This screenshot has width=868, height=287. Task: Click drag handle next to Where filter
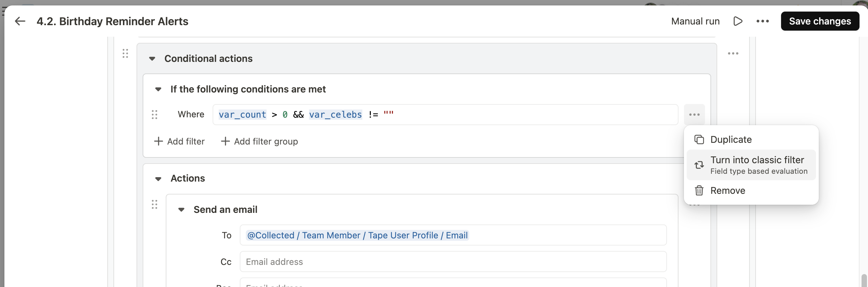point(155,115)
